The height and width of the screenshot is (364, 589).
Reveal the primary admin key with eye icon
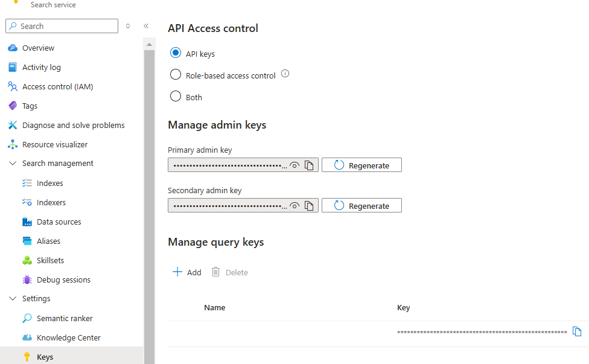pos(295,165)
